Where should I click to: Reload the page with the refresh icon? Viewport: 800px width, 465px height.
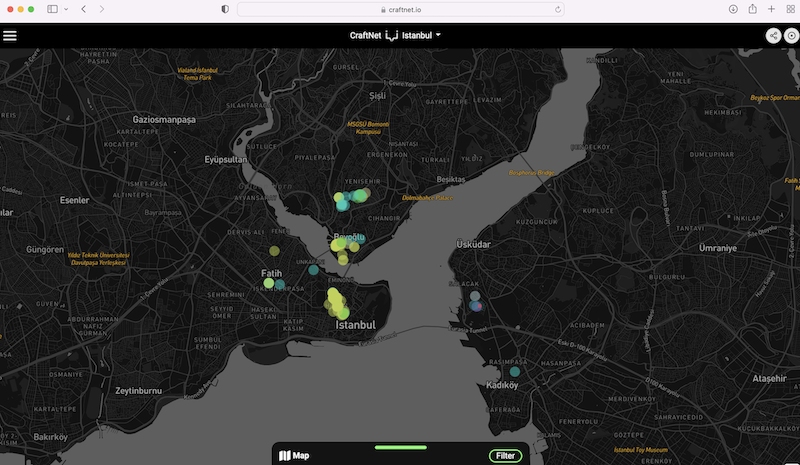(558, 9)
